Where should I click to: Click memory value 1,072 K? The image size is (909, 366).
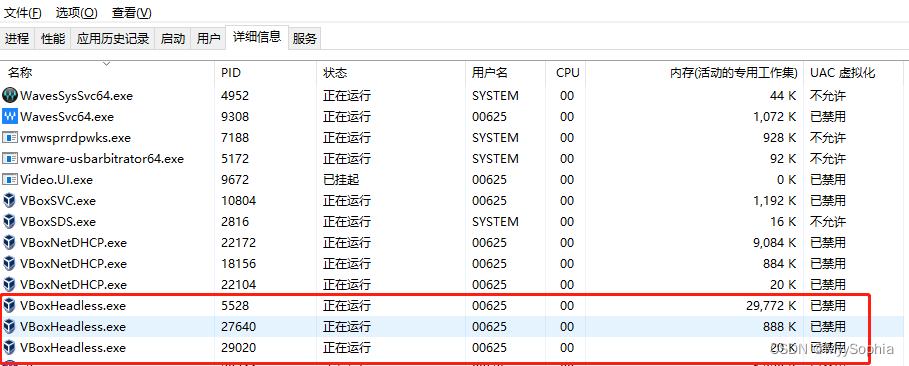775,117
